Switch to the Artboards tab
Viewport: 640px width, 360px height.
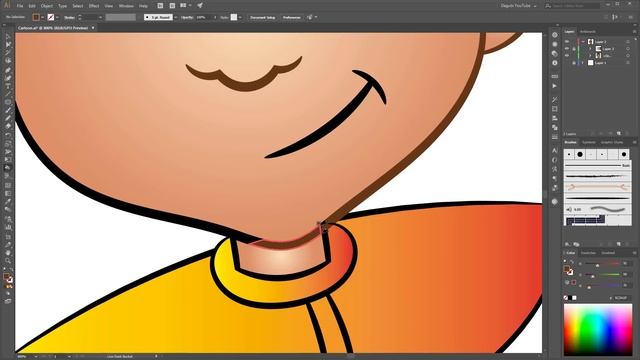pyautogui.click(x=588, y=31)
